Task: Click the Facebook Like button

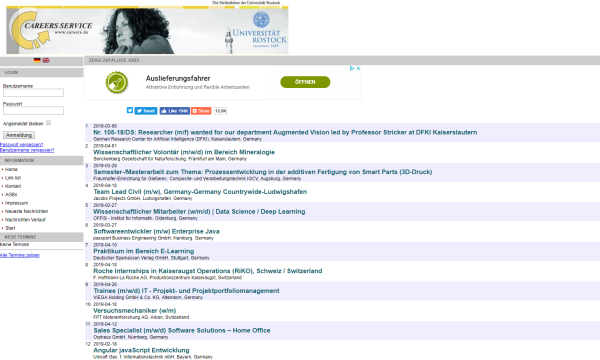Action: [x=174, y=111]
